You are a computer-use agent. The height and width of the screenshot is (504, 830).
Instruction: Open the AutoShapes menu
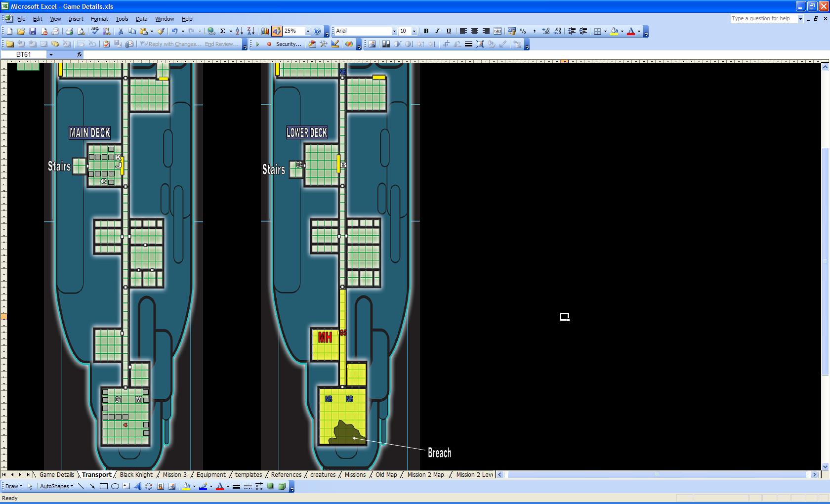pyautogui.click(x=56, y=486)
